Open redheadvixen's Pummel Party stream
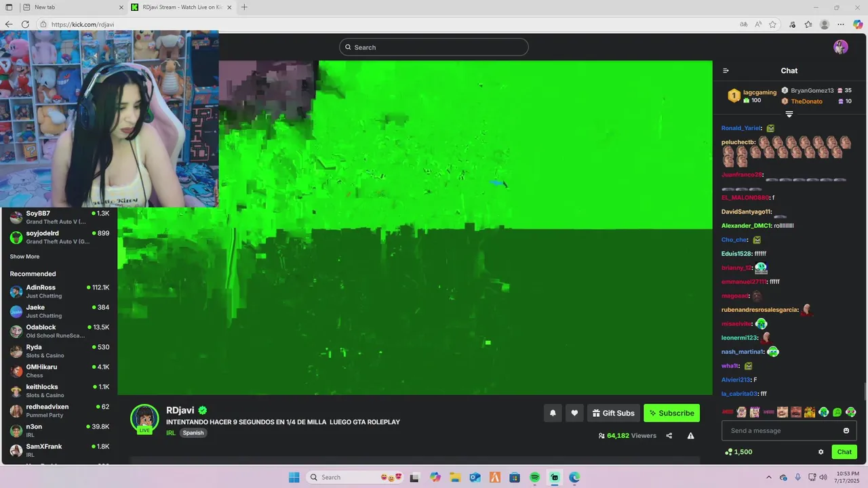868x488 pixels. pos(59,411)
